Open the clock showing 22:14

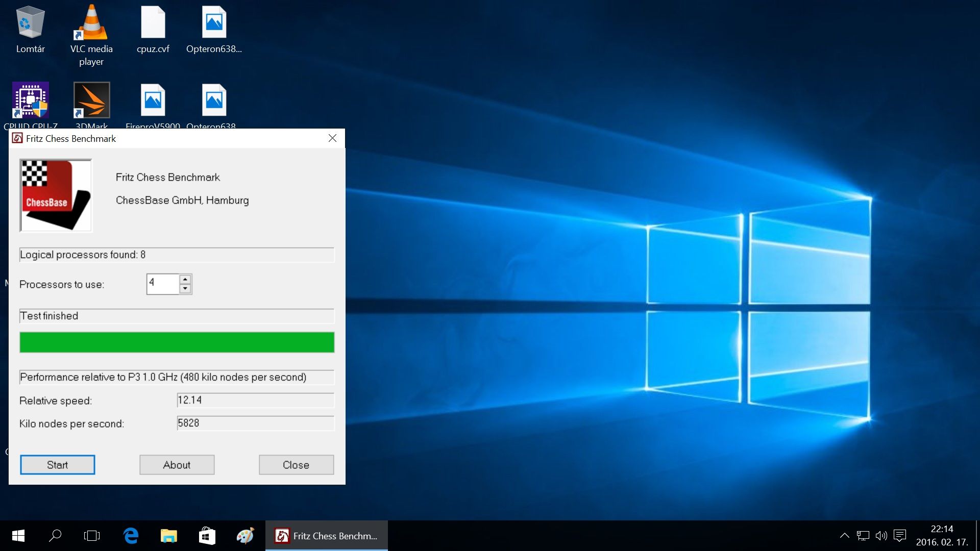click(x=942, y=536)
